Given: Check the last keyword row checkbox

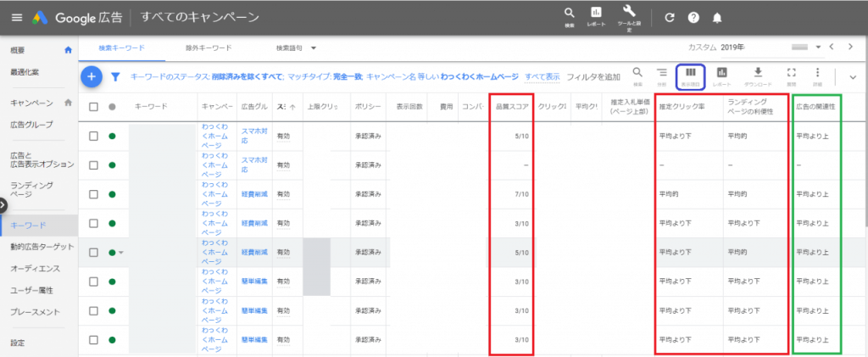Looking at the screenshot, I should tap(94, 339).
